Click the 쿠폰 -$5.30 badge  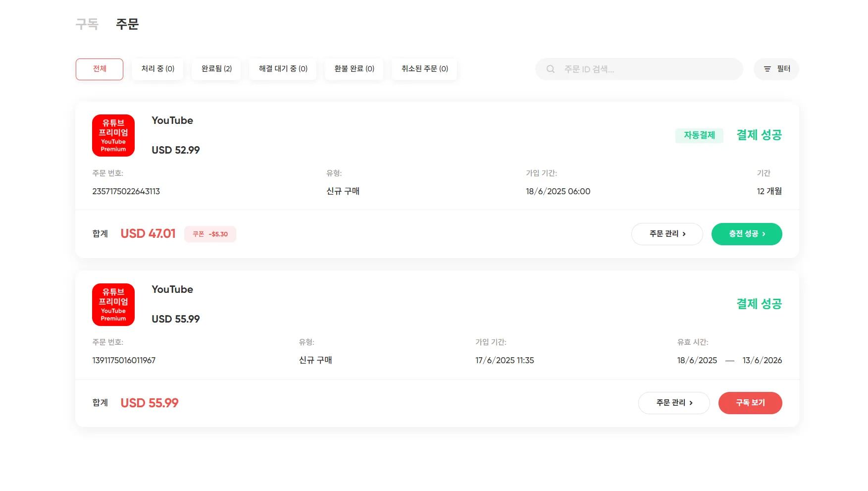pos(210,234)
